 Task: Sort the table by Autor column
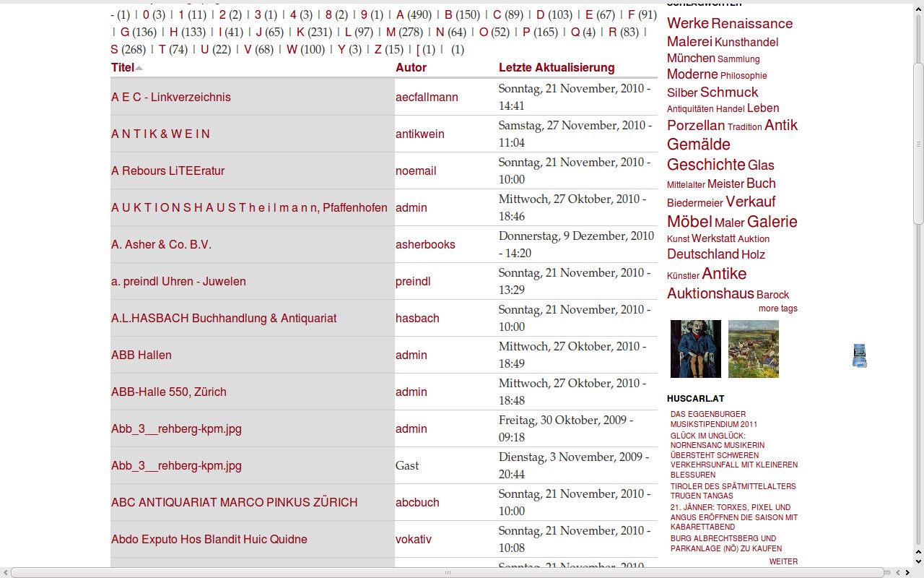[411, 67]
